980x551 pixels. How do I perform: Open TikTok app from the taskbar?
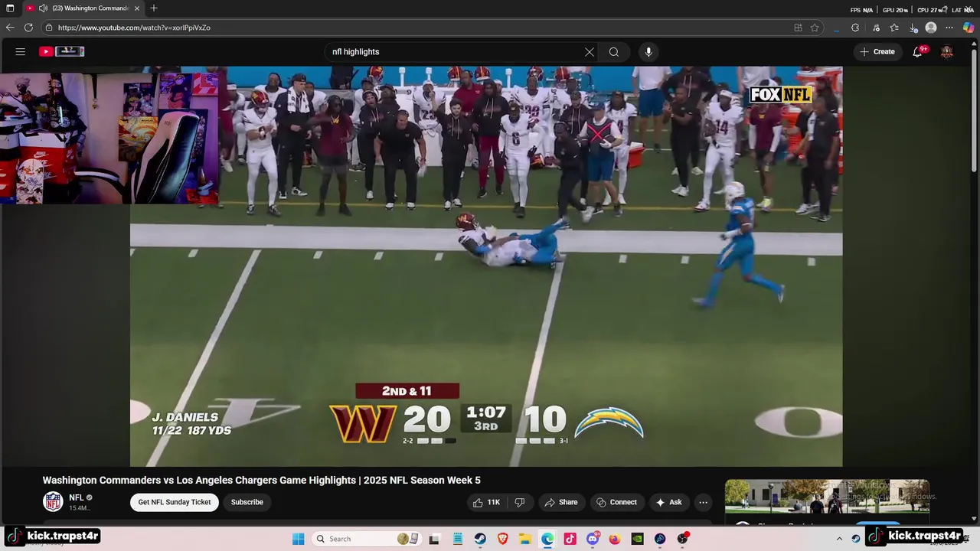click(570, 539)
